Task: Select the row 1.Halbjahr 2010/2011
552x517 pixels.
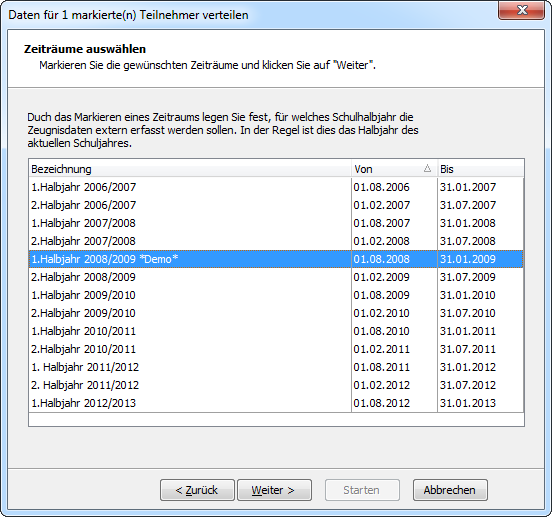Action: click(x=276, y=331)
